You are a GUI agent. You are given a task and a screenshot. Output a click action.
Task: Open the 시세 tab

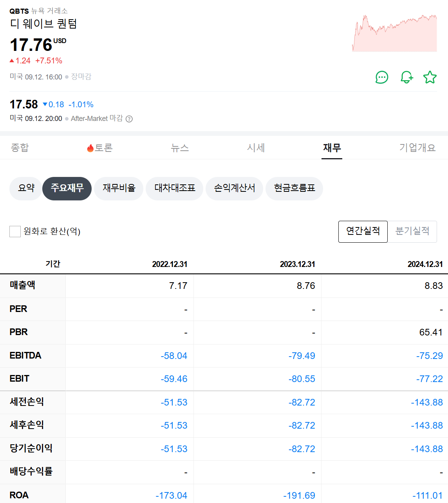click(256, 148)
